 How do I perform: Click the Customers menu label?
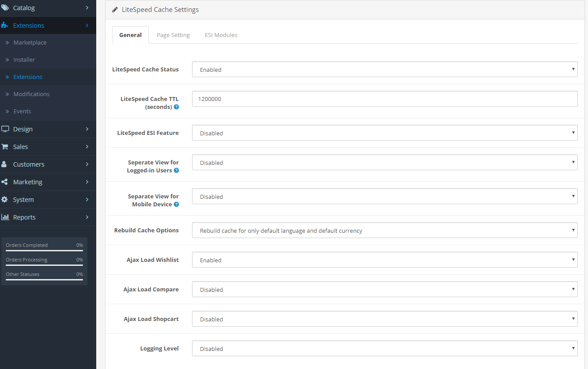coord(29,164)
